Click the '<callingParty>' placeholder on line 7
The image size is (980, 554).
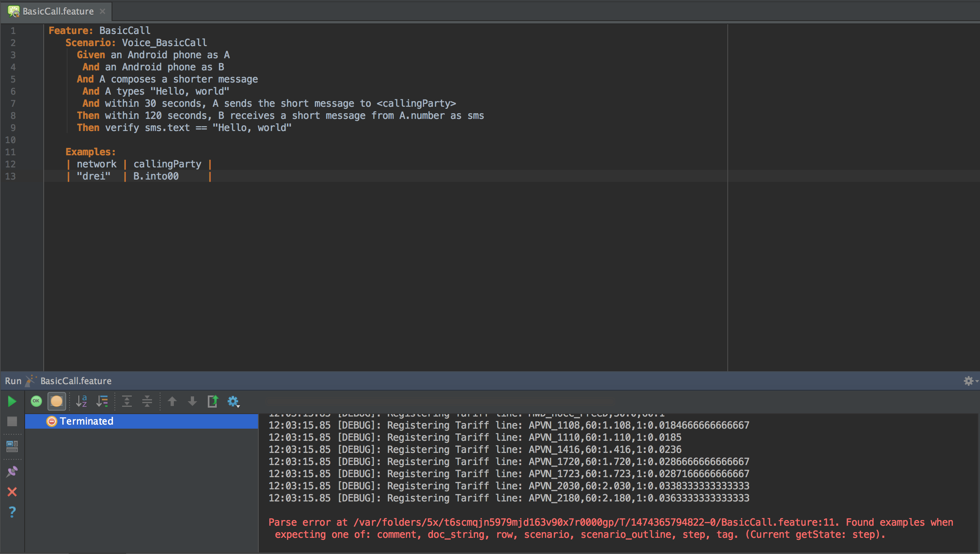[416, 103]
